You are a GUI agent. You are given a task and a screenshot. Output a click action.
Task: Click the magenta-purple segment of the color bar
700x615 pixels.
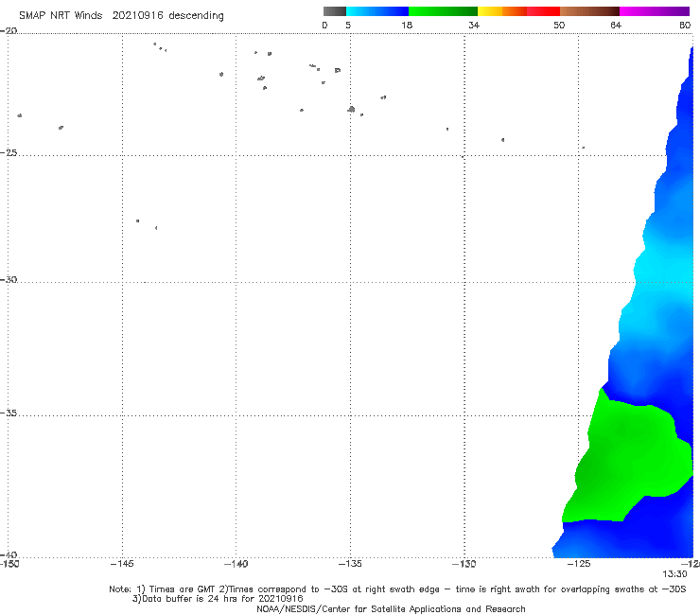[655, 11]
